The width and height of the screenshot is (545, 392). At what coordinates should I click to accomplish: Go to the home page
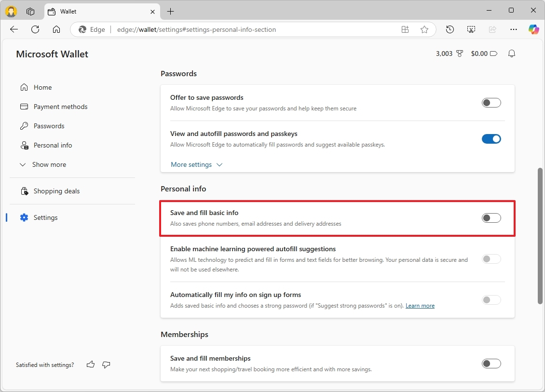pos(56,29)
